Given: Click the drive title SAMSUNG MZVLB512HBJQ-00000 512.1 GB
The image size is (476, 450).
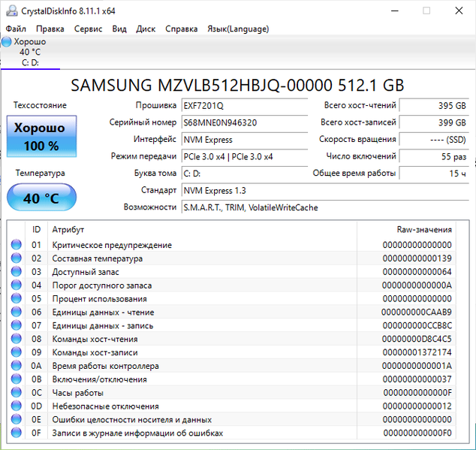Looking at the screenshot, I should pos(237,85).
